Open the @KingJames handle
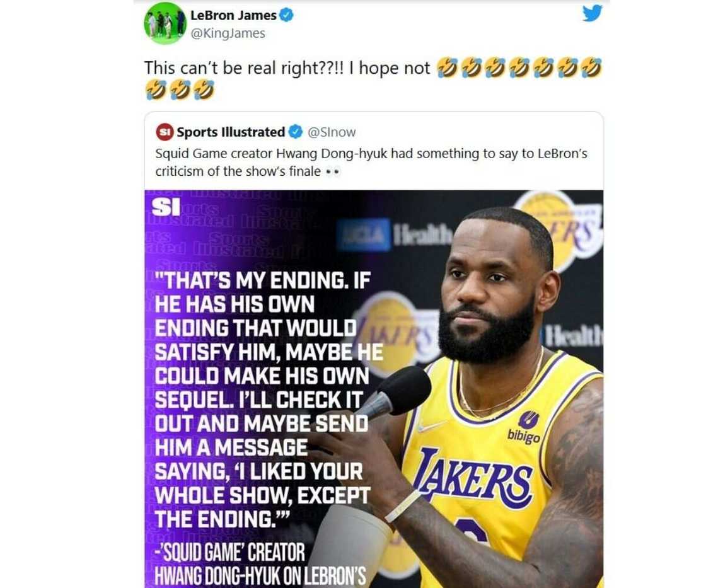The height and width of the screenshot is (588, 706). [x=228, y=33]
